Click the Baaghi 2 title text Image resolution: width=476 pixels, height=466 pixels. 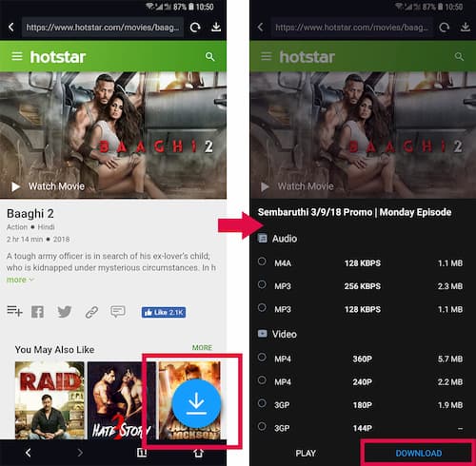30,214
